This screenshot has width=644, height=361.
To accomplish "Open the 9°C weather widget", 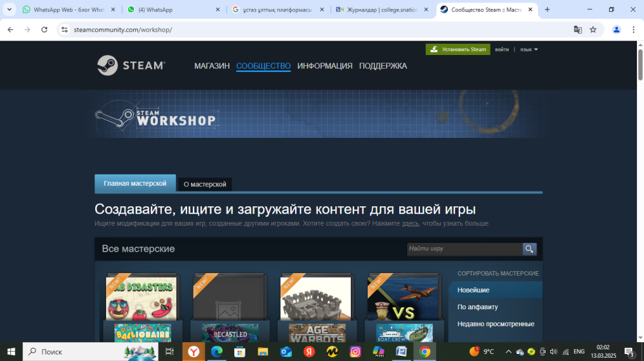I will (x=482, y=351).
